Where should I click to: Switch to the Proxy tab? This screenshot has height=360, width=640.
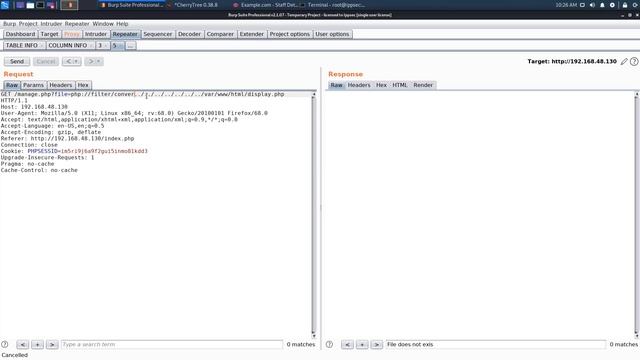point(72,34)
